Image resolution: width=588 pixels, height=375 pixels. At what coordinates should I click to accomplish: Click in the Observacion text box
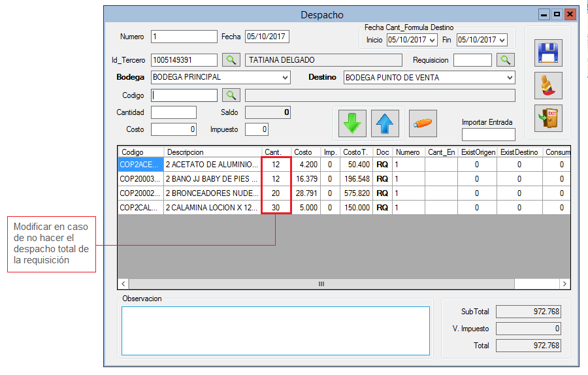click(275, 331)
